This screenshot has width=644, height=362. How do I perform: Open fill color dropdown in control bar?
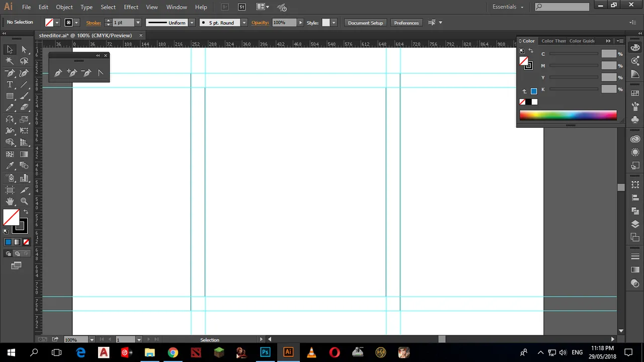[x=57, y=23]
